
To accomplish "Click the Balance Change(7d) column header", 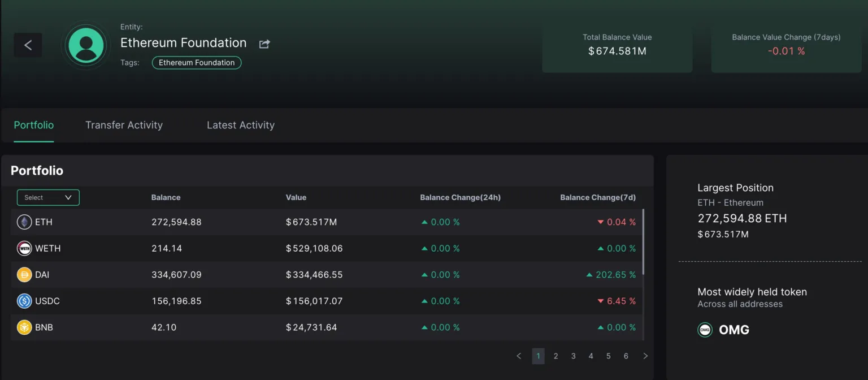I will tap(597, 197).
